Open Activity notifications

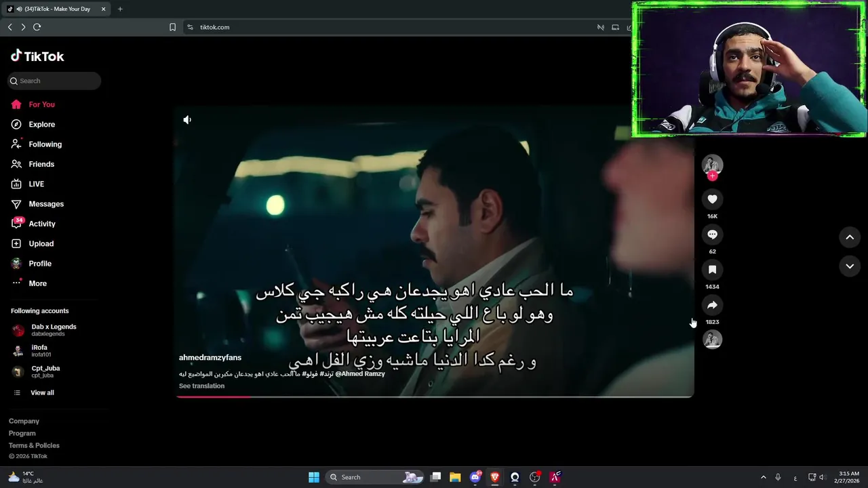point(33,224)
